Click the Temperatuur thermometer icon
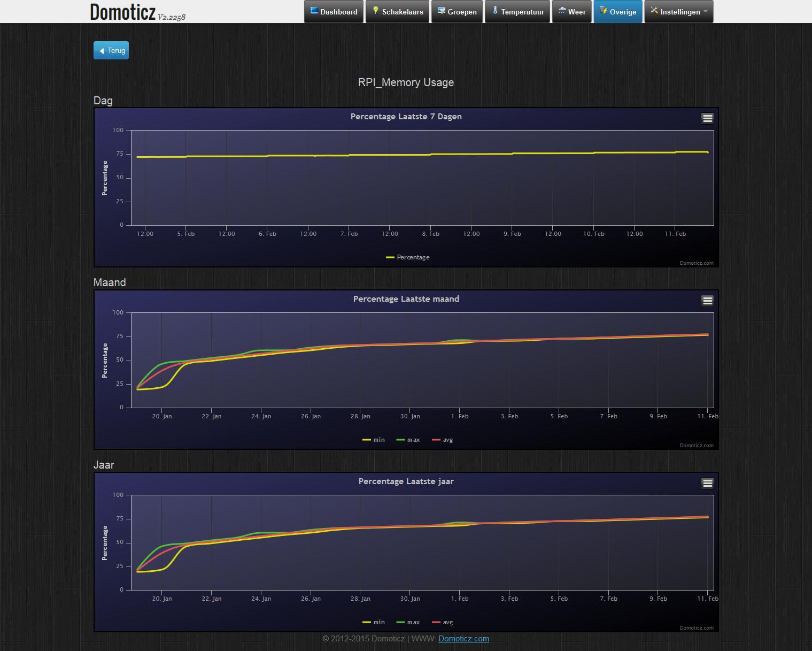812x651 pixels. 496,11
